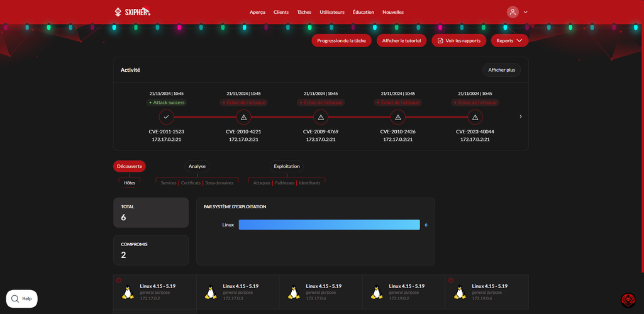Viewport: 644px width, 314px height.
Task: Select the Exploitation tab
Action: click(287, 166)
